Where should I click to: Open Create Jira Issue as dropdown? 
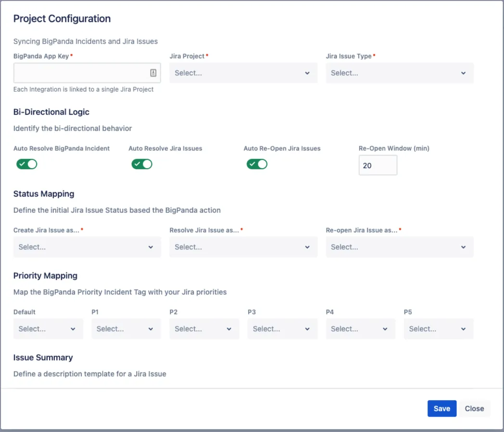(x=87, y=247)
